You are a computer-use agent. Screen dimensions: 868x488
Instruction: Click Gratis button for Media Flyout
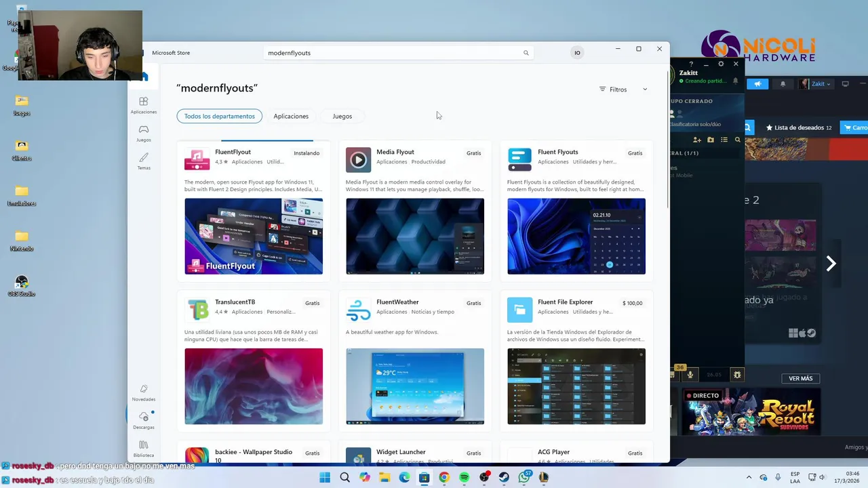[473, 153]
